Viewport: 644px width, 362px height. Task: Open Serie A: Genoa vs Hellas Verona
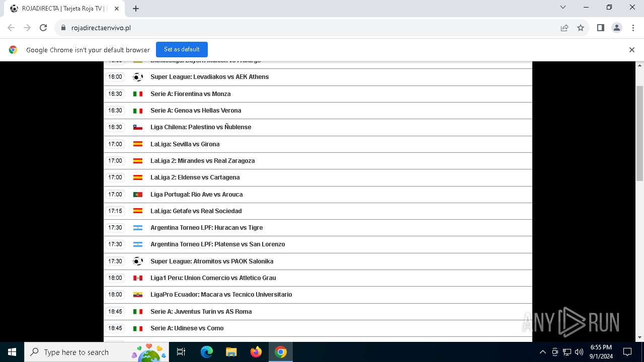(x=318, y=111)
